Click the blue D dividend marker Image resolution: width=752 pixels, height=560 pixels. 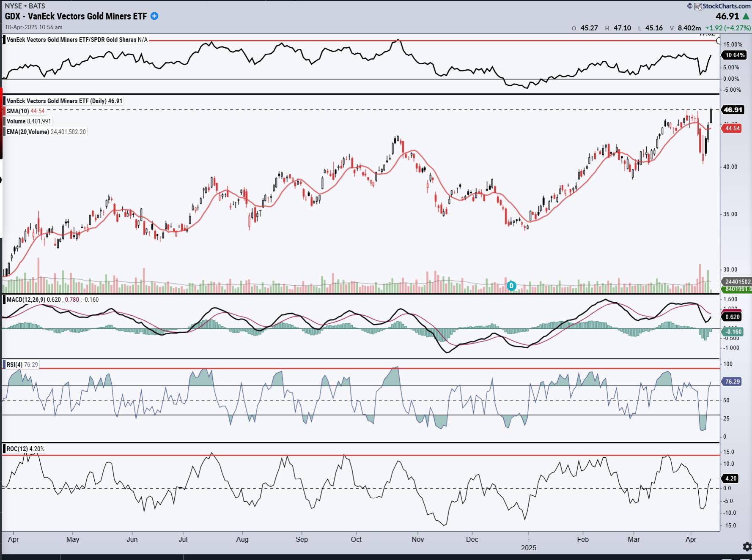pos(511,286)
